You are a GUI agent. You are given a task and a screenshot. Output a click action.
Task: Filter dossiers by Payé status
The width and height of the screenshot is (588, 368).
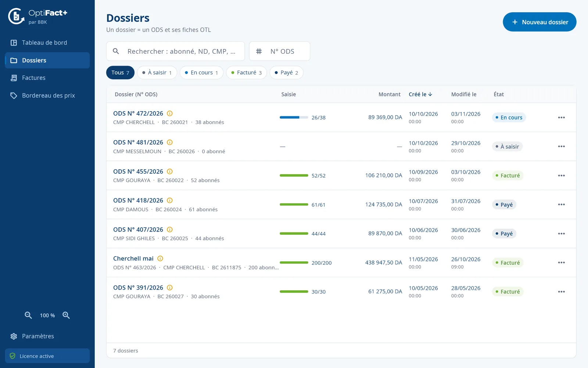(x=286, y=72)
